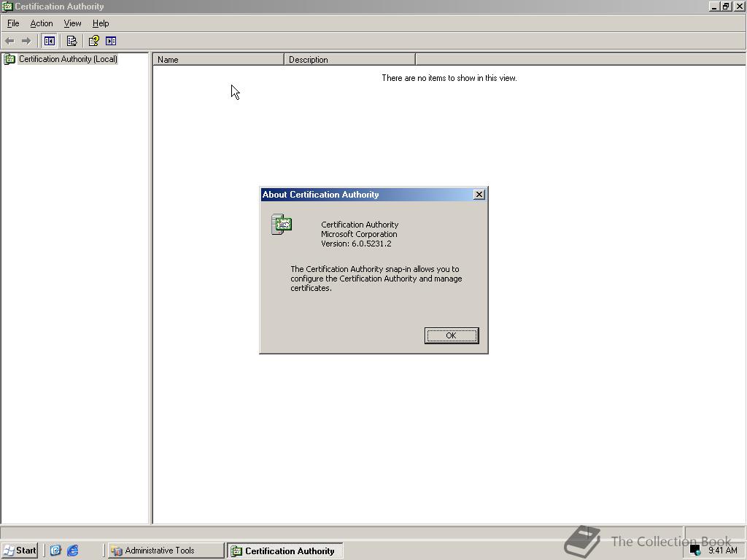Click the 9:41 AM taskbar clock
The height and width of the screenshot is (560, 747).
722,551
